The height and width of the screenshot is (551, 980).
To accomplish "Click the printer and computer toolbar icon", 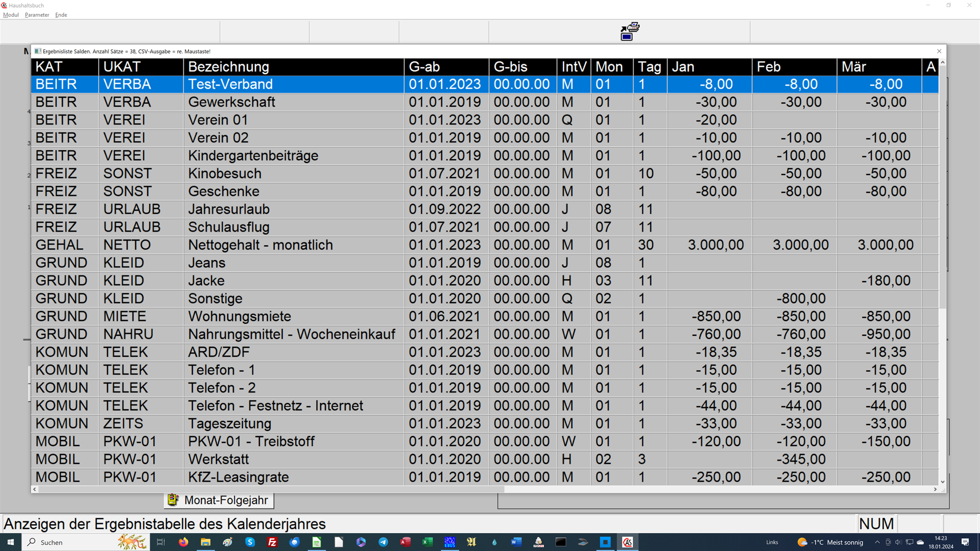I will 630,32.
